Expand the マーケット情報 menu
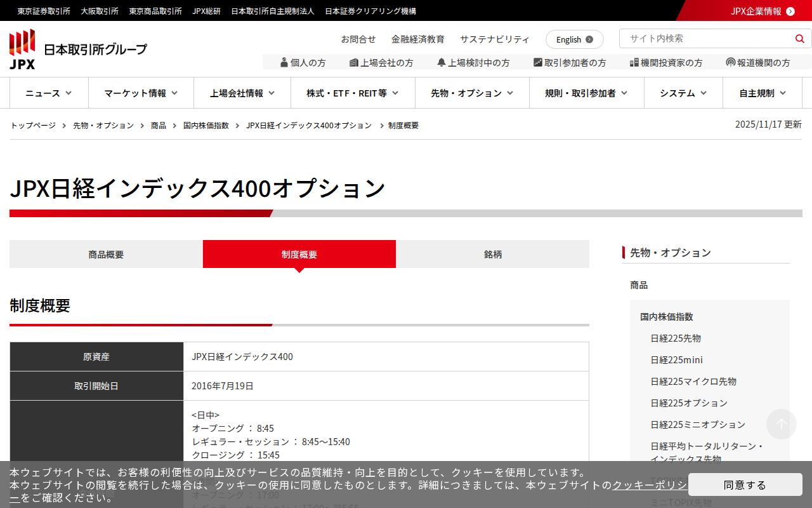The height and width of the screenshot is (508, 812). 141,93
